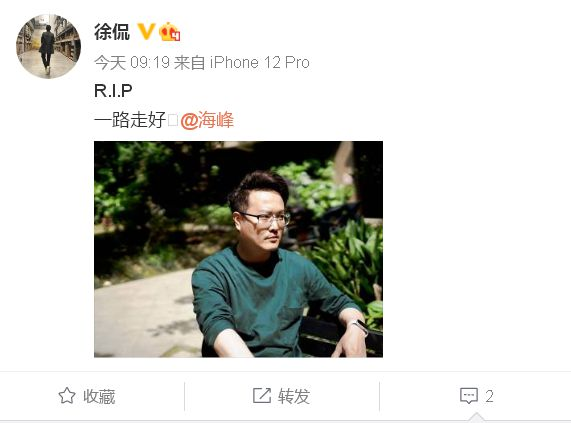
Task: Click the 一路走好 text
Action: click(x=130, y=120)
